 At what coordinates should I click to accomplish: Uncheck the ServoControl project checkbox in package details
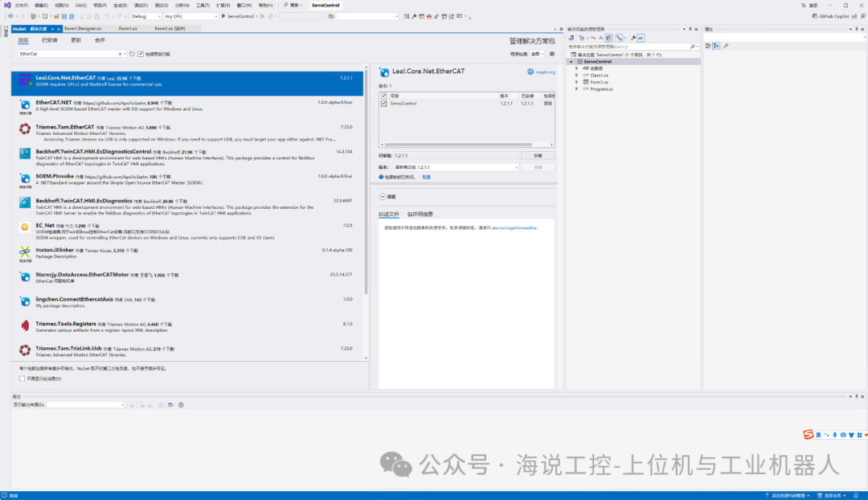[x=383, y=103]
